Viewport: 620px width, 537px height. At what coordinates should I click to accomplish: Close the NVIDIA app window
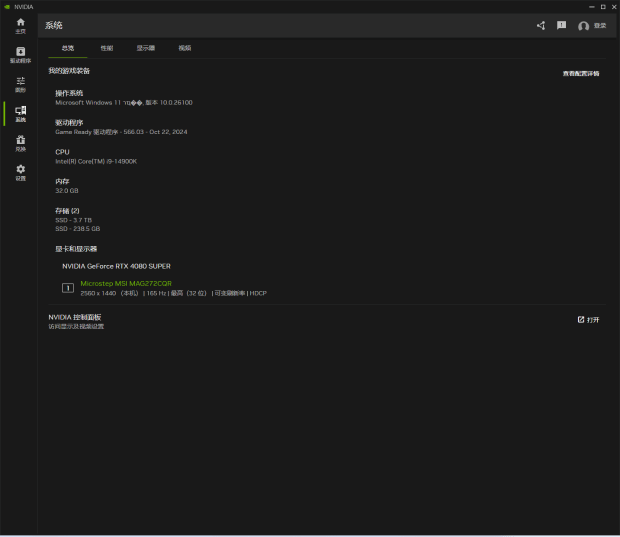tap(614, 7)
